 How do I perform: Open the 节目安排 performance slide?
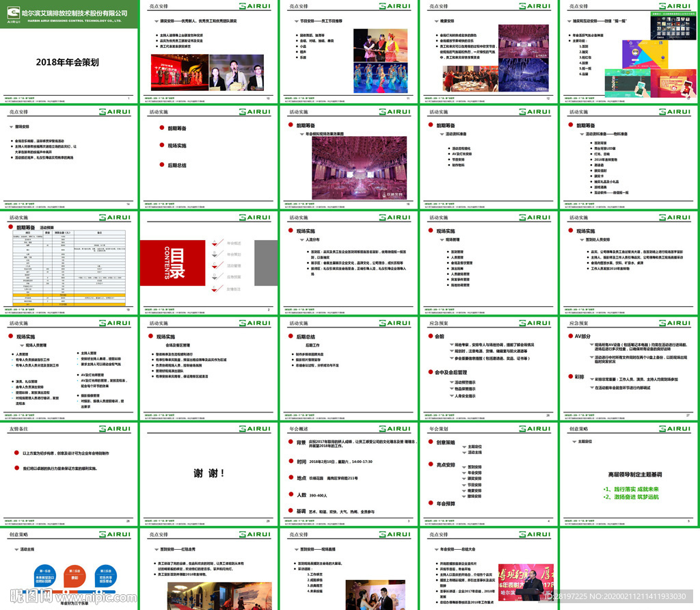pos(349,52)
